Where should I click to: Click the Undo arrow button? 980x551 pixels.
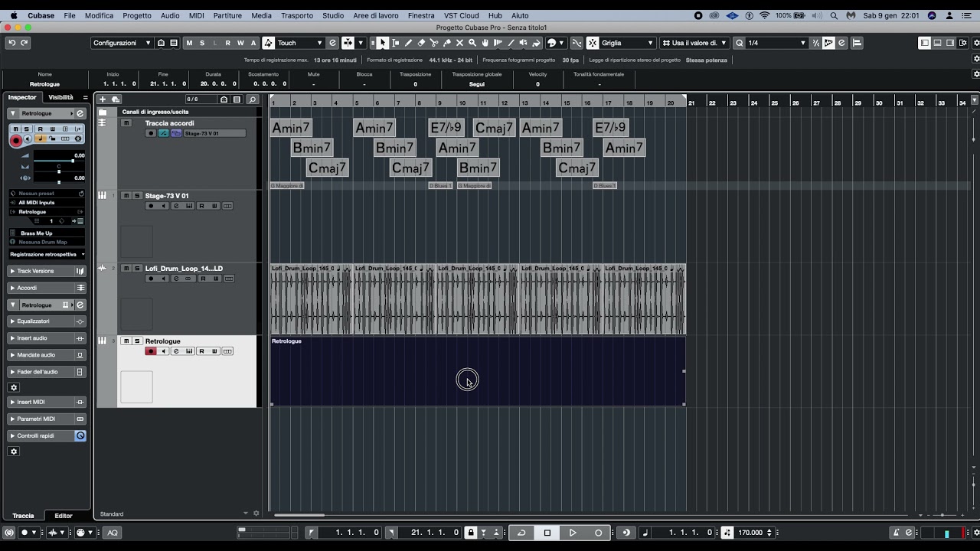click(11, 43)
